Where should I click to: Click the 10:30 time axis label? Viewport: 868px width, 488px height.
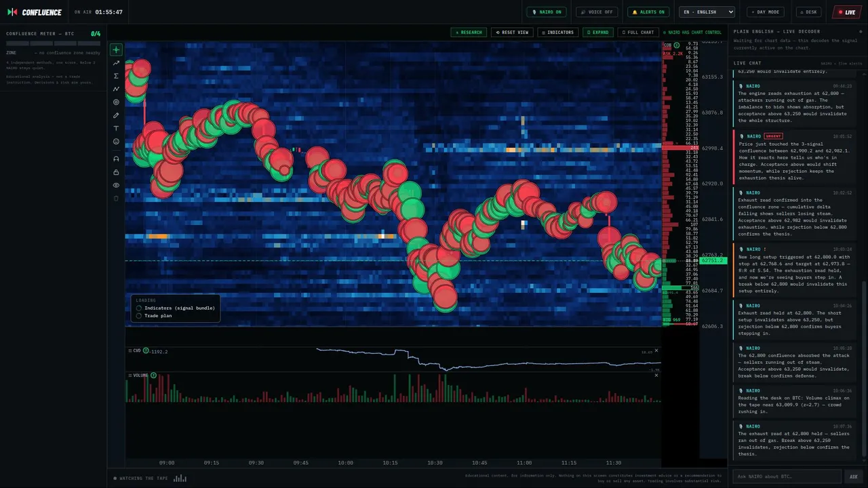[435, 463]
